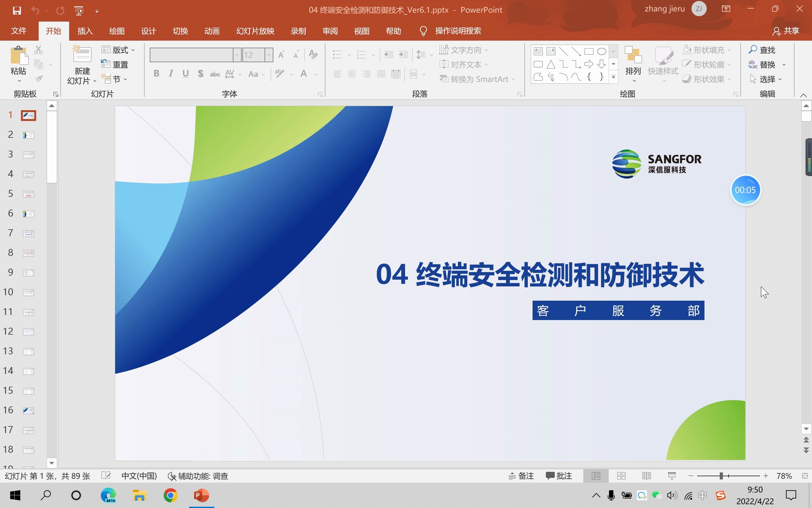This screenshot has height=508, width=812.
Task: Open the File (文件) tab
Action: (x=19, y=31)
